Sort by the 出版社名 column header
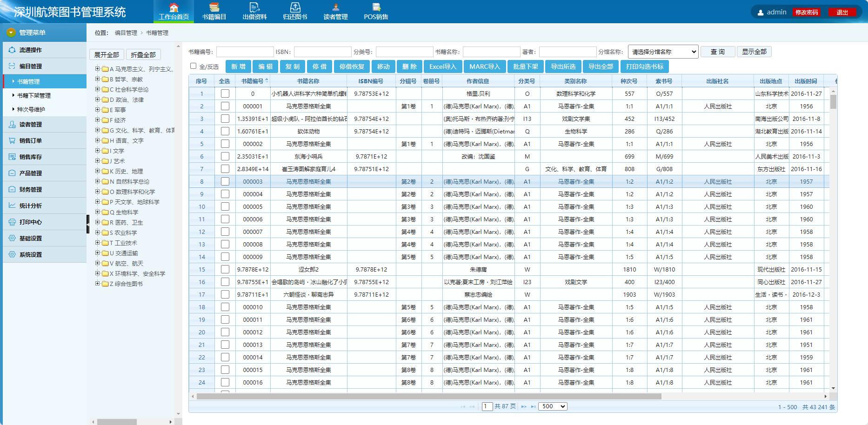The width and height of the screenshot is (868, 425). coord(717,81)
